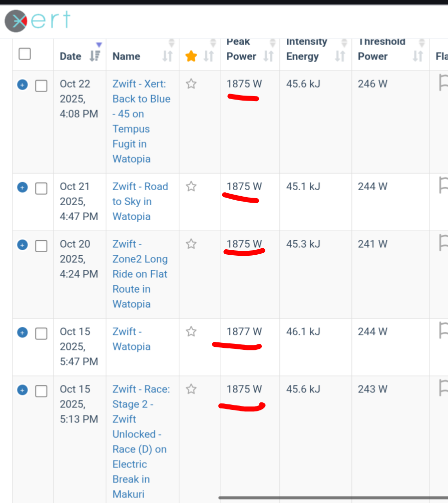The image size is (448, 503).
Task: Flag the Zwift - Watopia activity row
Action: click(442, 330)
